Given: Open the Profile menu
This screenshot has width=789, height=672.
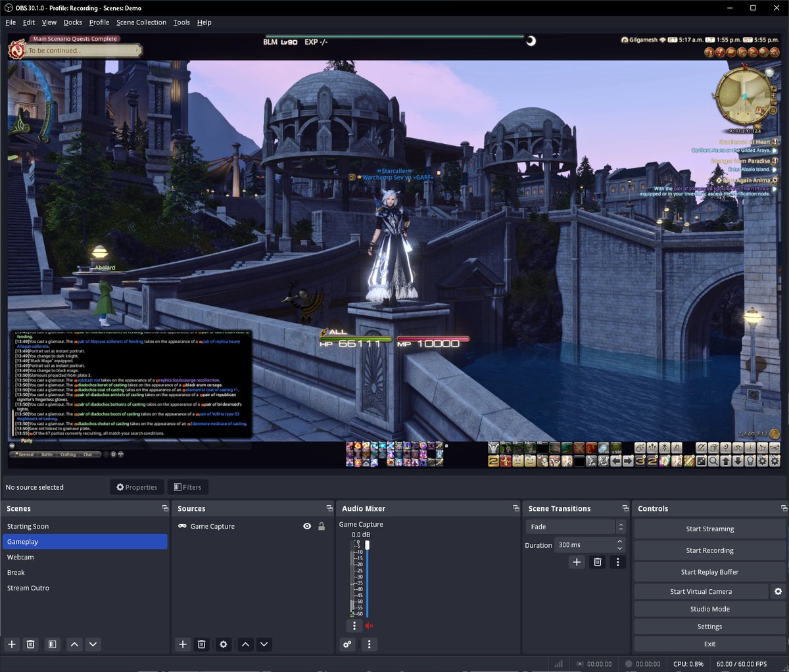Looking at the screenshot, I should click(99, 22).
